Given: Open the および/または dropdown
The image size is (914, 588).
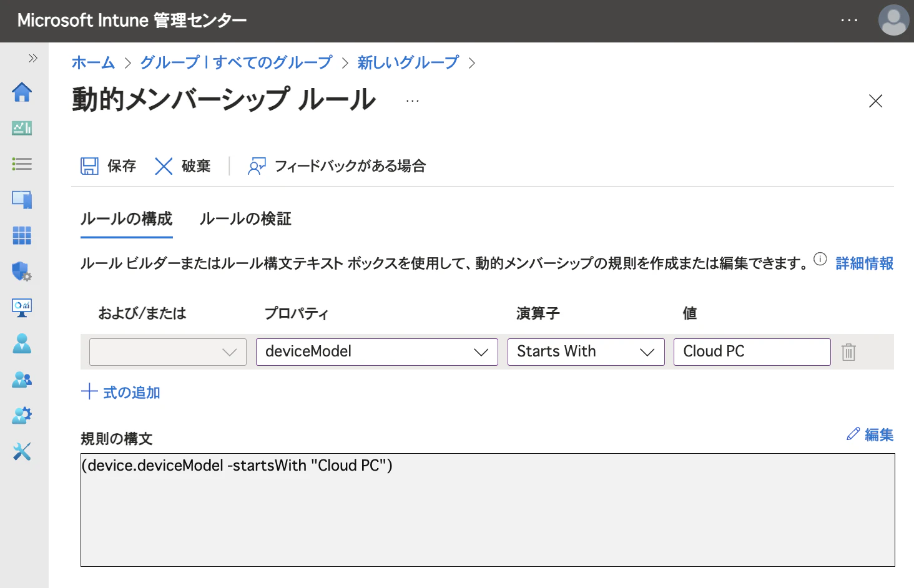Looking at the screenshot, I should click(x=168, y=352).
